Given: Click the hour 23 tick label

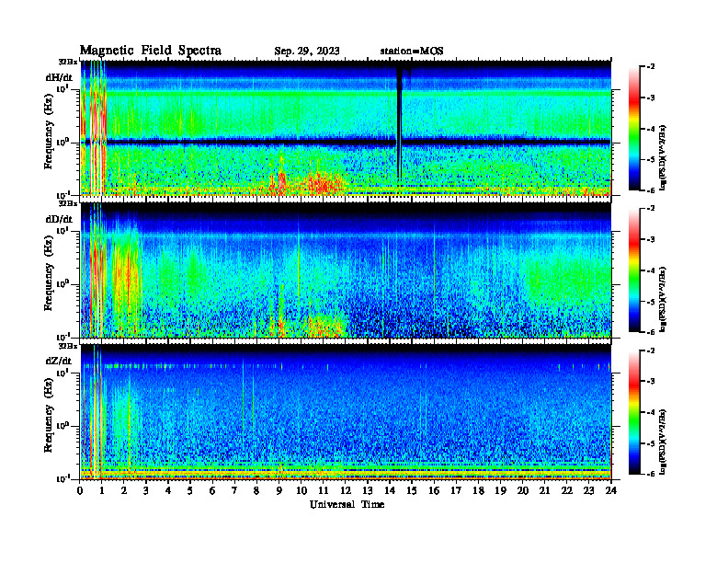Looking at the screenshot, I should tap(588, 490).
